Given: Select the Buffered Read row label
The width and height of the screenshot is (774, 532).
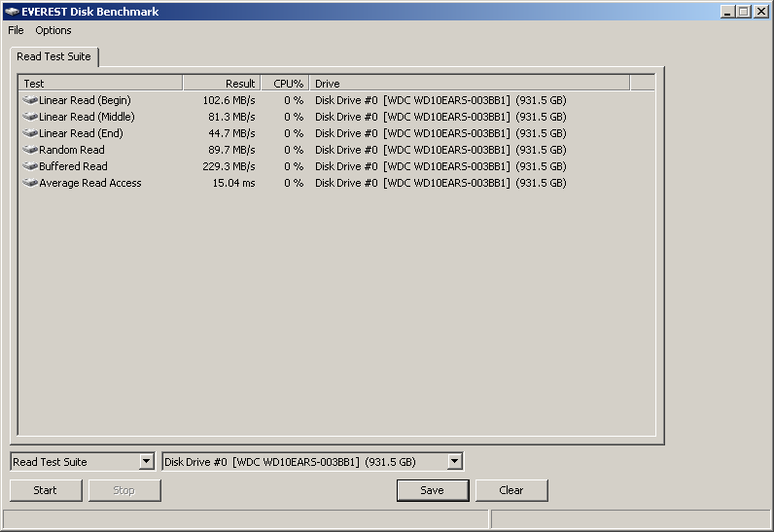Looking at the screenshot, I should pyautogui.click(x=73, y=166).
